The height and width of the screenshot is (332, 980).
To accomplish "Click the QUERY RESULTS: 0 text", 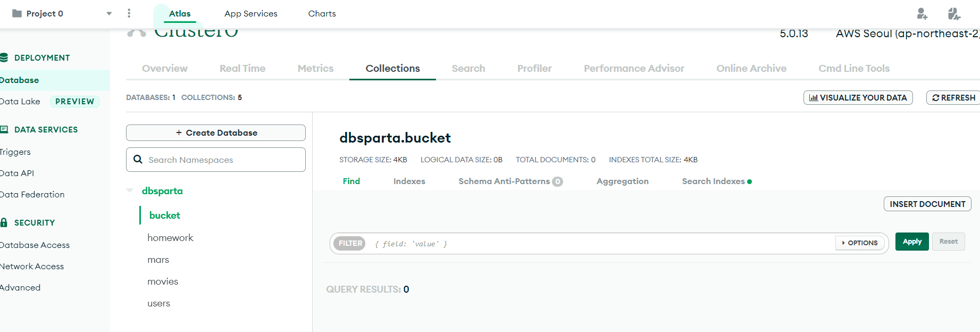I will click(367, 289).
